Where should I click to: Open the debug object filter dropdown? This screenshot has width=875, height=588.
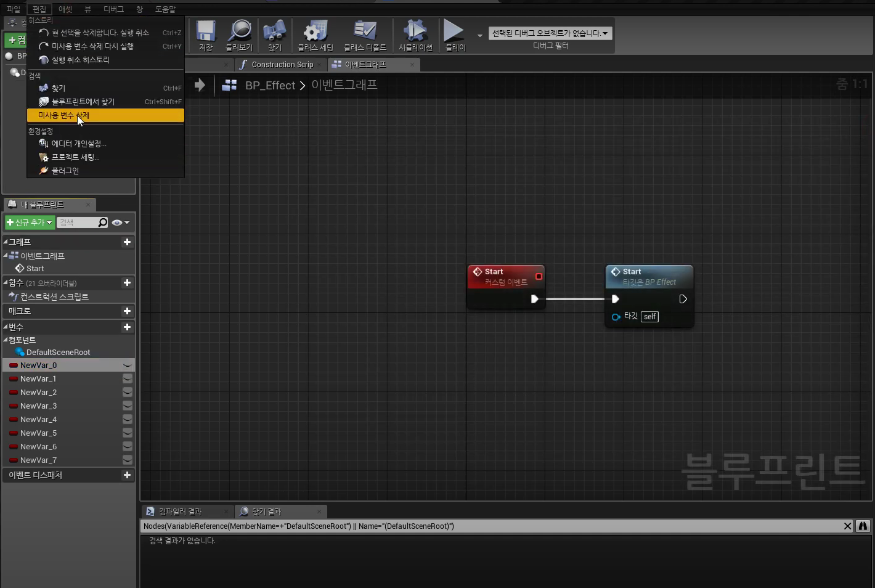click(x=550, y=33)
